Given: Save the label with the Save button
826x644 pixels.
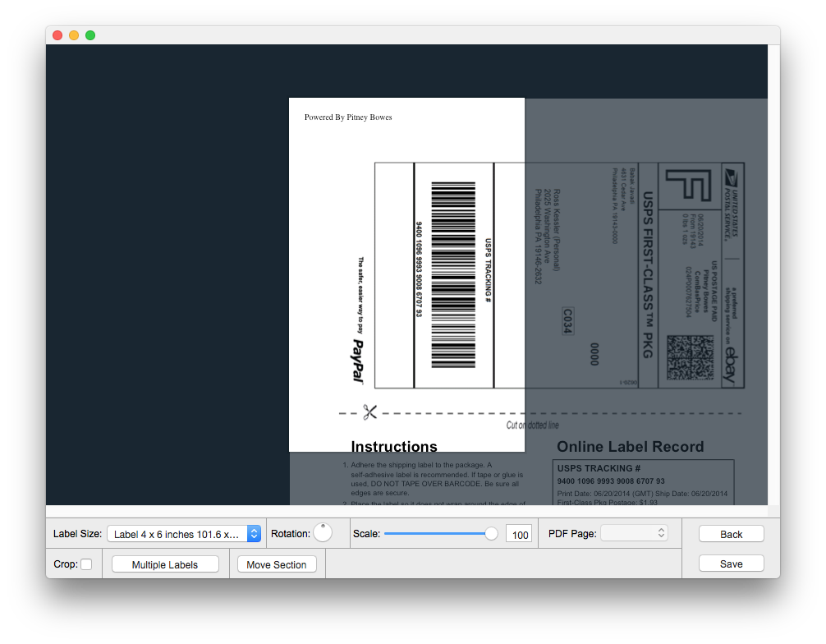Looking at the screenshot, I should coord(731,563).
